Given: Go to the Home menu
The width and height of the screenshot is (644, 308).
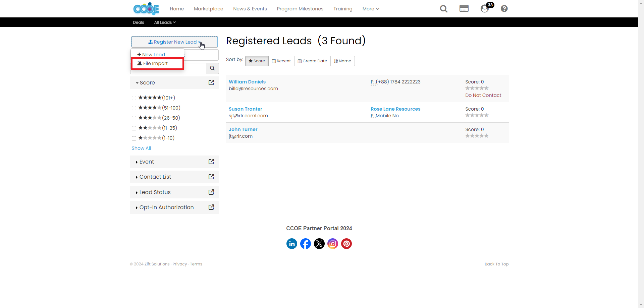Looking at the screenshot, I should (177, 9).
